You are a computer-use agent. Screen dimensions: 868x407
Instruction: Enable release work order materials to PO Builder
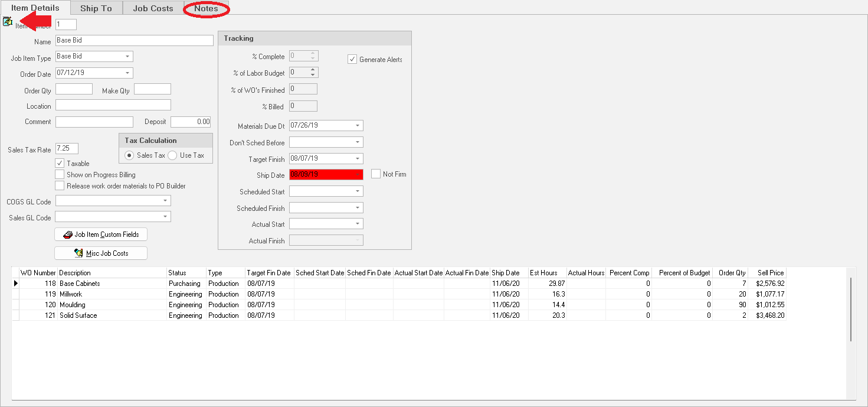60,185
